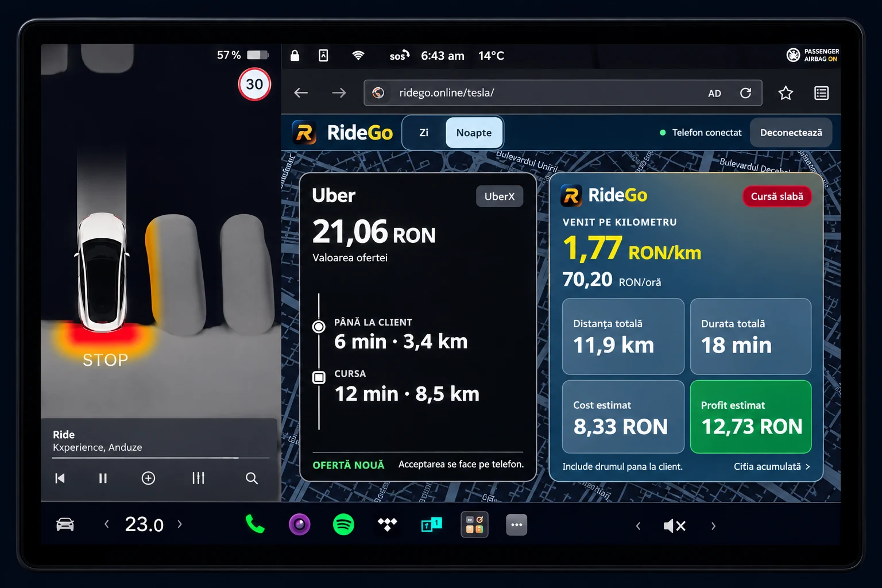This screenshot has height=588, width=882.
Task: Tap the 12 min · 8,5 km trip line
Action: tap(407, 394)
